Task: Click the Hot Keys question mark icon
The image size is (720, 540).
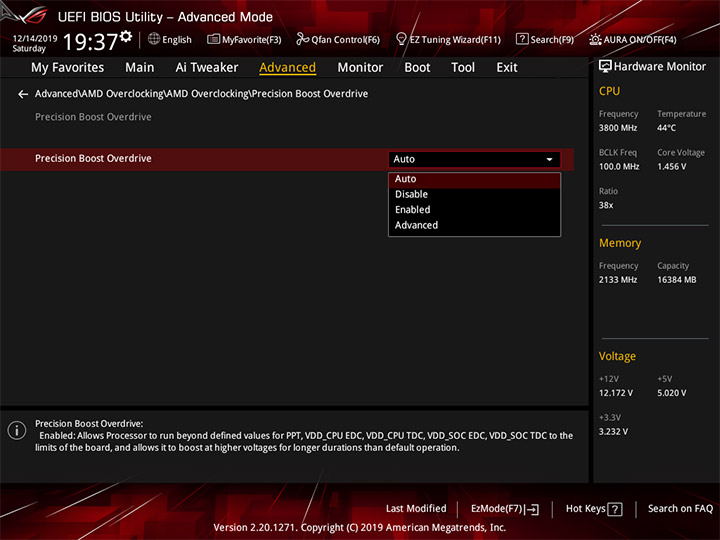Action: (x=614, y=509)
